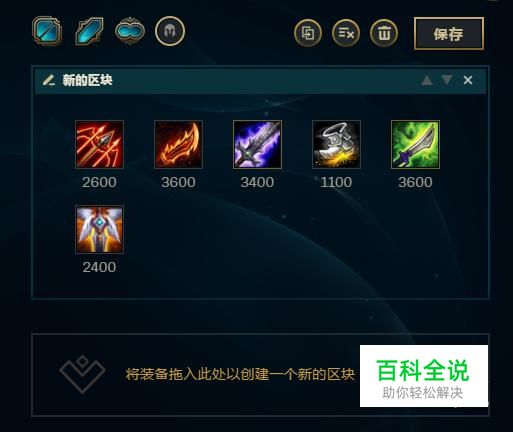This screenshot has width=513, height=432.
Task: Select the oval-shaped map icon
Action: click(x=130, y=31)
